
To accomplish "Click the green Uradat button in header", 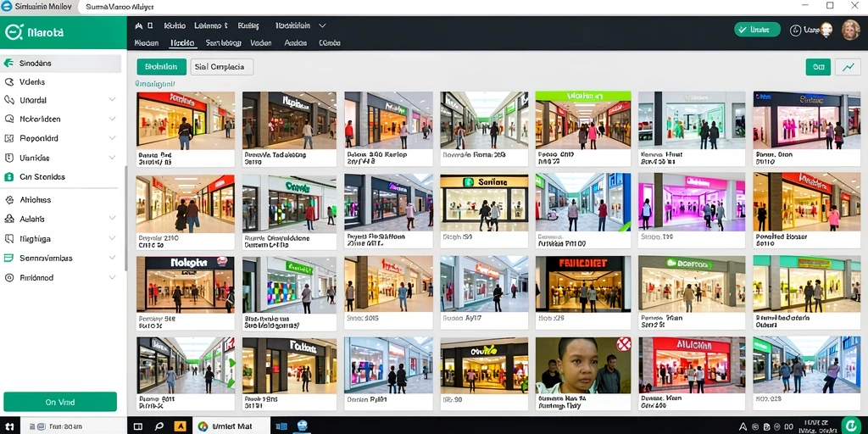I will point(757,30).
